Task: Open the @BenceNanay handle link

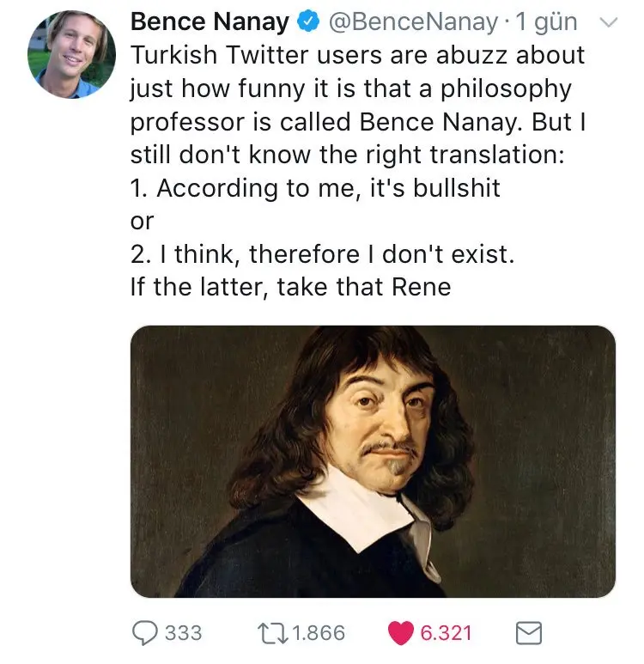Action: (413, 22)
